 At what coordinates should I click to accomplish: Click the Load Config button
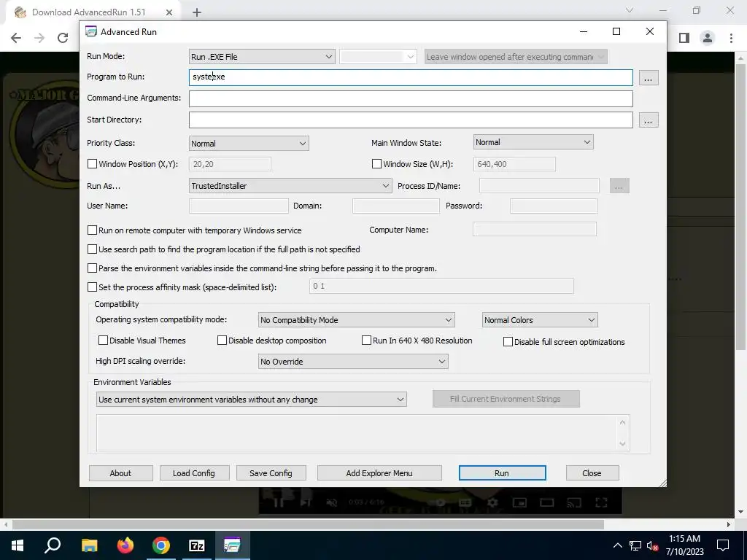coord(194,473)
